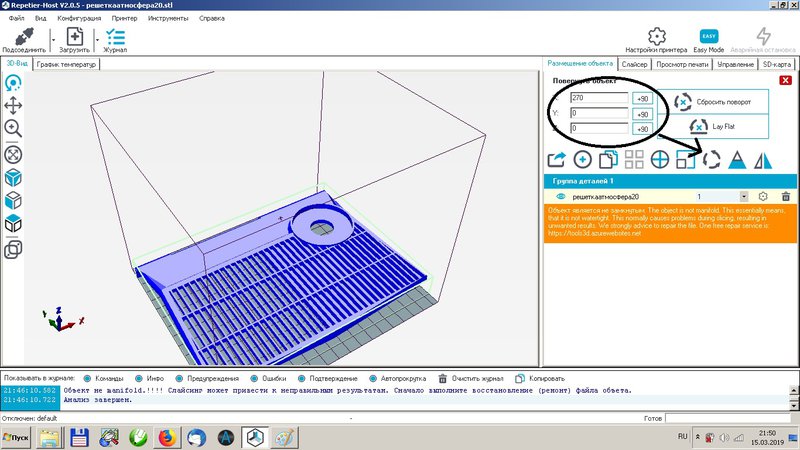800x450 pixels.
Task: Open the object copies count dropdown
Action: [x=743, y=197]
